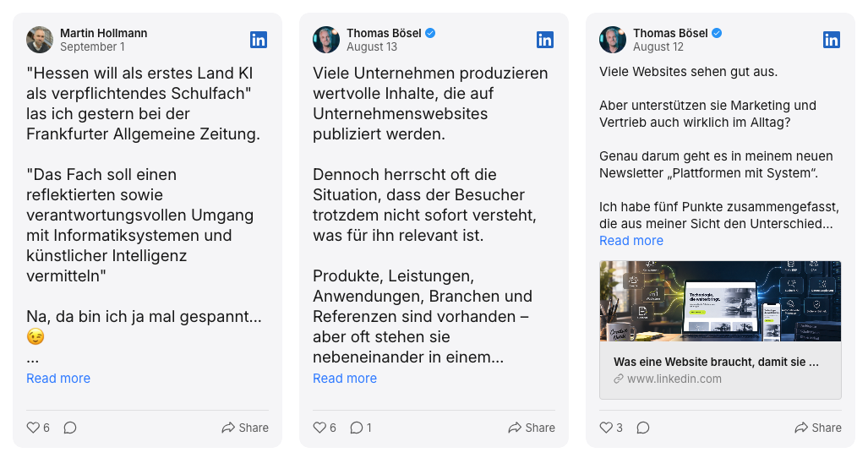Image resolution: width=868 pixels, height=458 pixels.
Task: Click LinkedIn icon on August 12 post
Action: (x=832, y=40)
